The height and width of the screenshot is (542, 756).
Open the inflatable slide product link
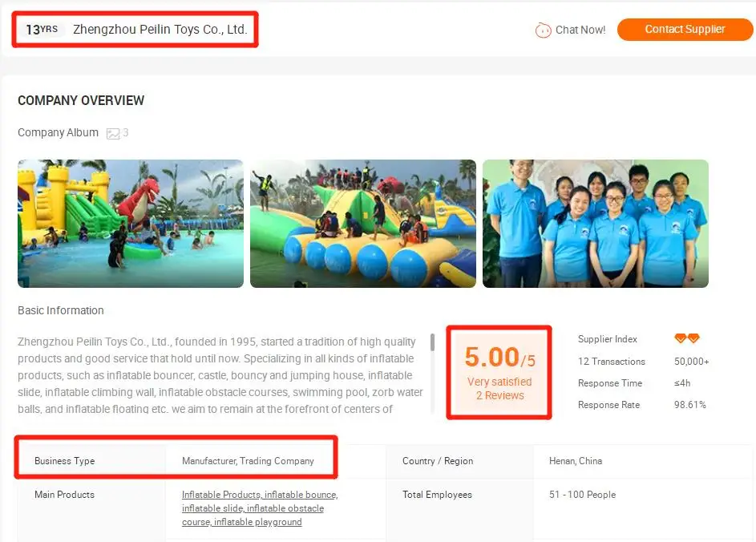[x=212, y=508]
